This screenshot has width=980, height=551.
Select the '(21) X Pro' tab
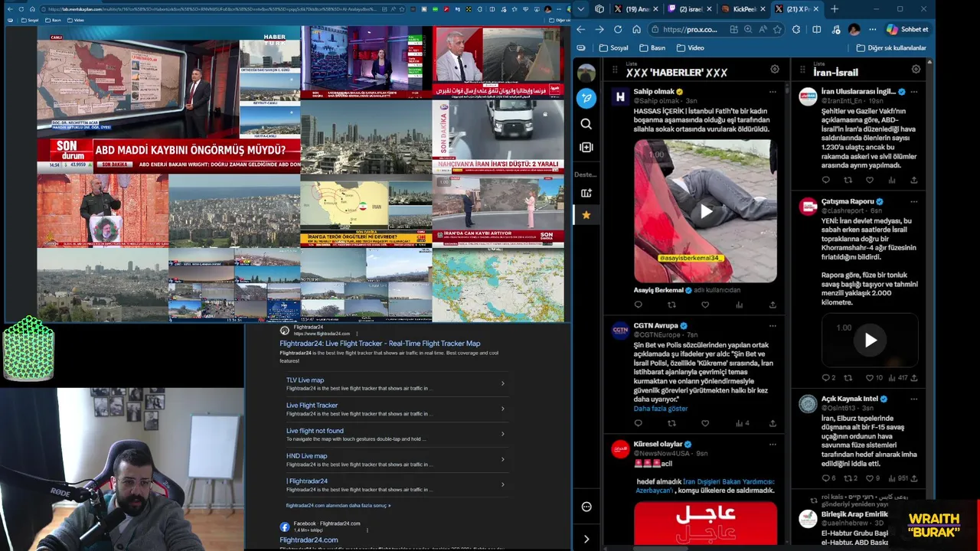tap(797, 9)
